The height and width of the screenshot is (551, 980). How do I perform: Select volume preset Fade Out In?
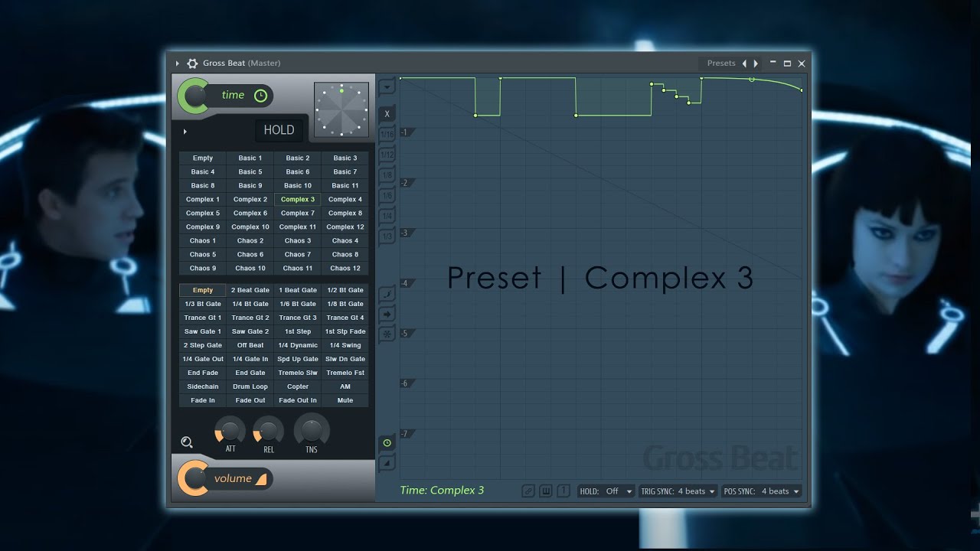298,401
